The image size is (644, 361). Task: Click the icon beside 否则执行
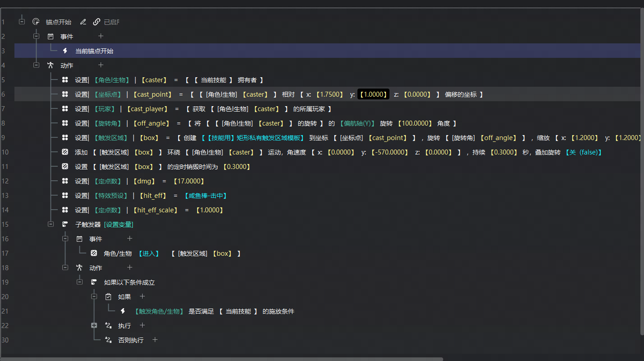coord(108,340)
